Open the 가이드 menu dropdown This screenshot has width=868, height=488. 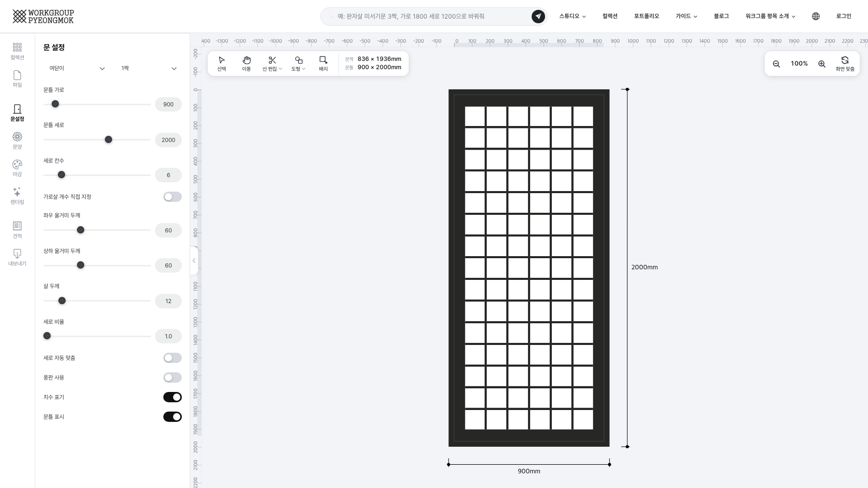click(x=687, y=17)
